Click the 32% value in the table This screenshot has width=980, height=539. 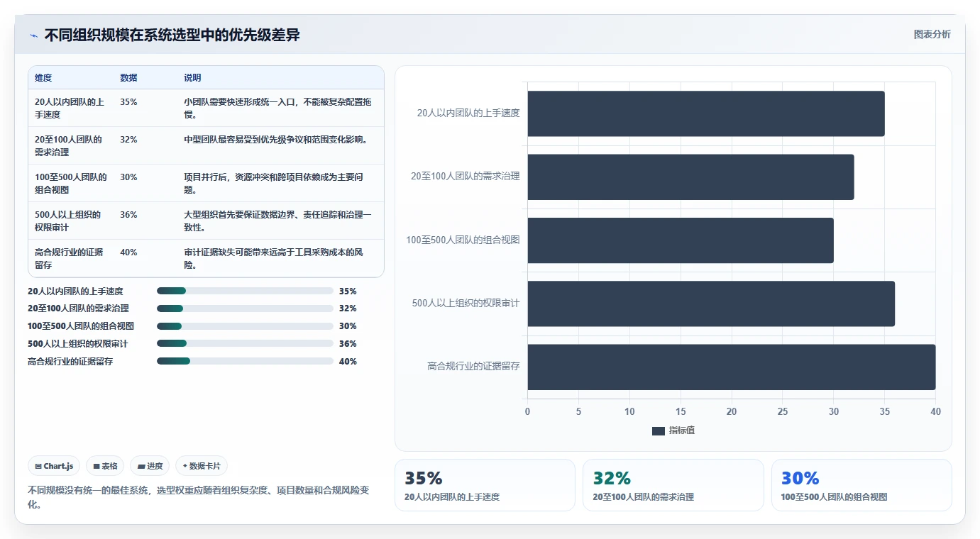[x=128, y=139]
